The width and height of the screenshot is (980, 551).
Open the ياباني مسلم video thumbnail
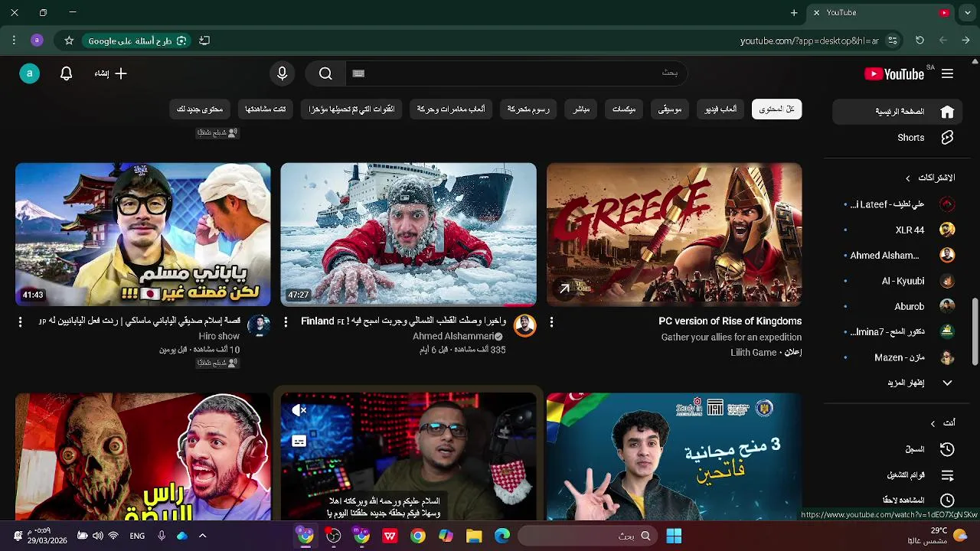pos(143,234)
